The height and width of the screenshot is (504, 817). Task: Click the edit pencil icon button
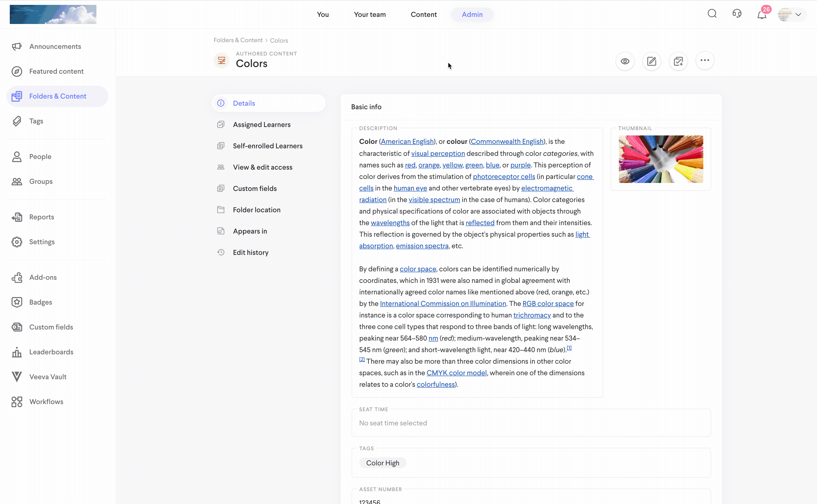[652, 61]
